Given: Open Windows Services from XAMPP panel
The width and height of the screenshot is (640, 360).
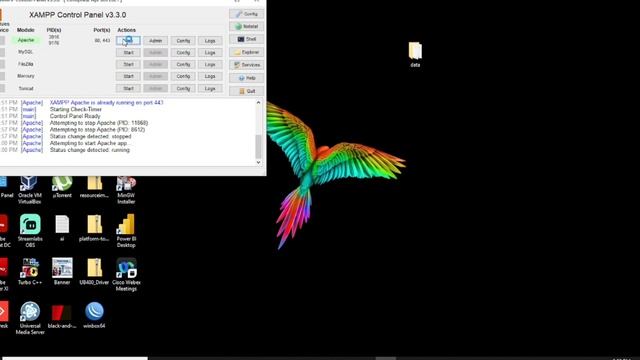Looking at the screenshot, I should pos(247,65).
